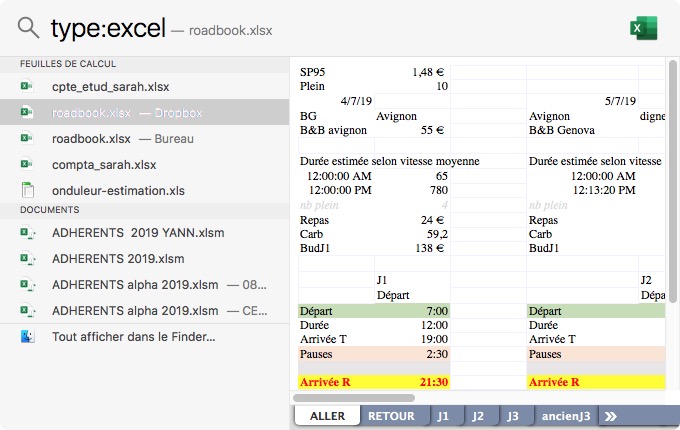The image size is (680, 430).
Task: Click the ADHERENTS 2019 YANN.xlsm file icon
Action: click(28, 233)
